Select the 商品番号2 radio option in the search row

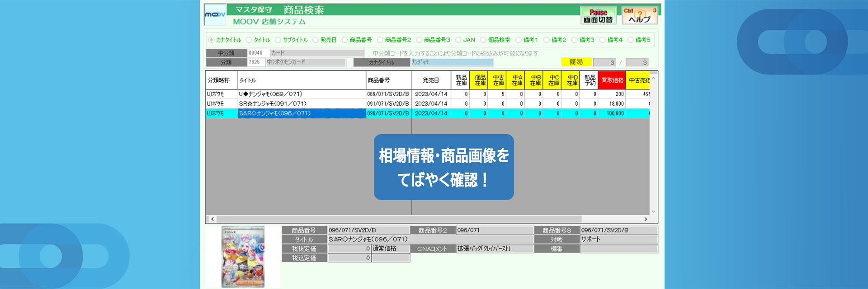(380, 40)
